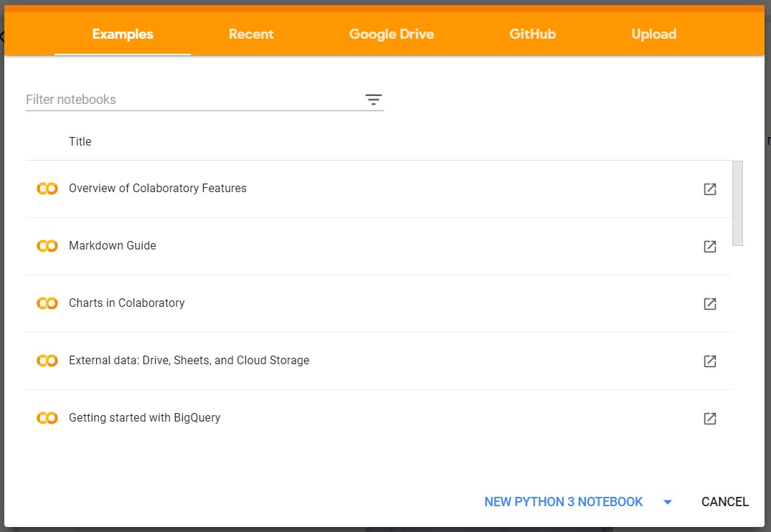
Task: Click Colab logo next to External data row
Action: tap(47, 361)
